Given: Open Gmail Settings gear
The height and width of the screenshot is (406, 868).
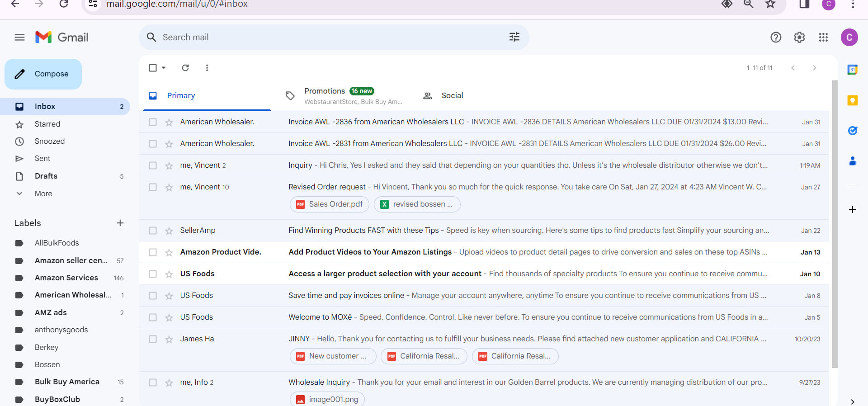Looking at the screenshot, I should 799,38.
